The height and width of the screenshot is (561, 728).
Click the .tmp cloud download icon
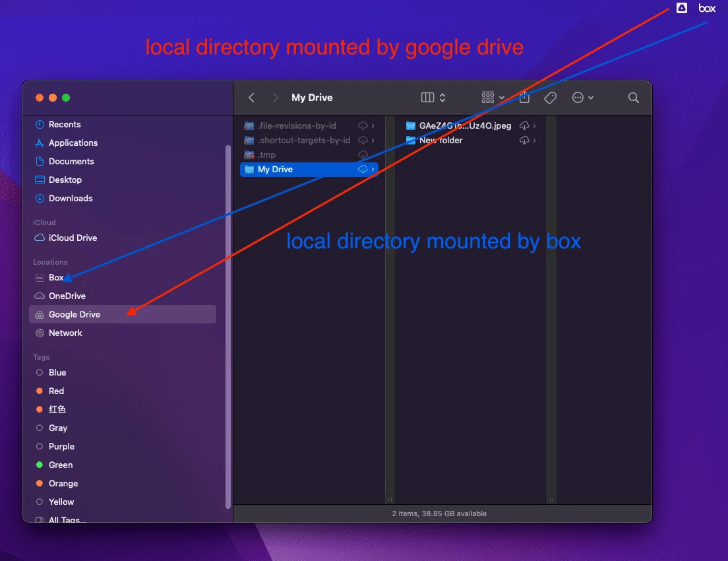tap(363, 155)
